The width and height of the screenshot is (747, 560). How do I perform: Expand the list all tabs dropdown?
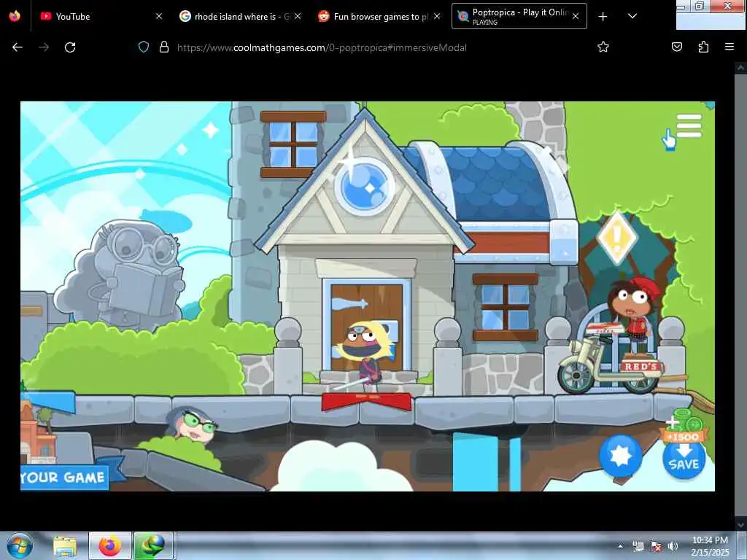tap(632, 16)
